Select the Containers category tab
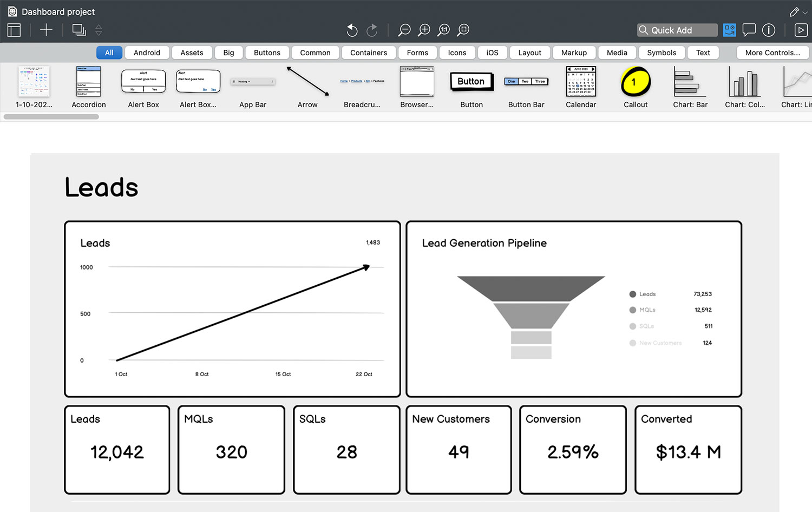 (369, 52)
